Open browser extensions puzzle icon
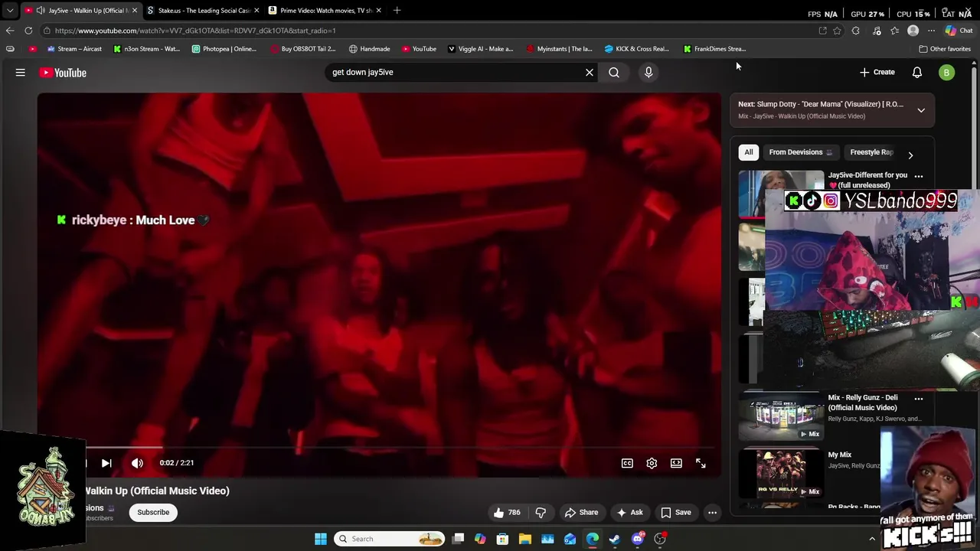 pyautogui.click(x=855, y=31)
